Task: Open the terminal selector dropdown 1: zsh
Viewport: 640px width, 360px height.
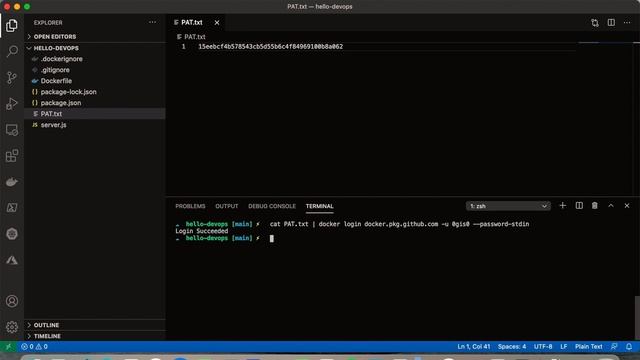Action: (x=508, y=206)
